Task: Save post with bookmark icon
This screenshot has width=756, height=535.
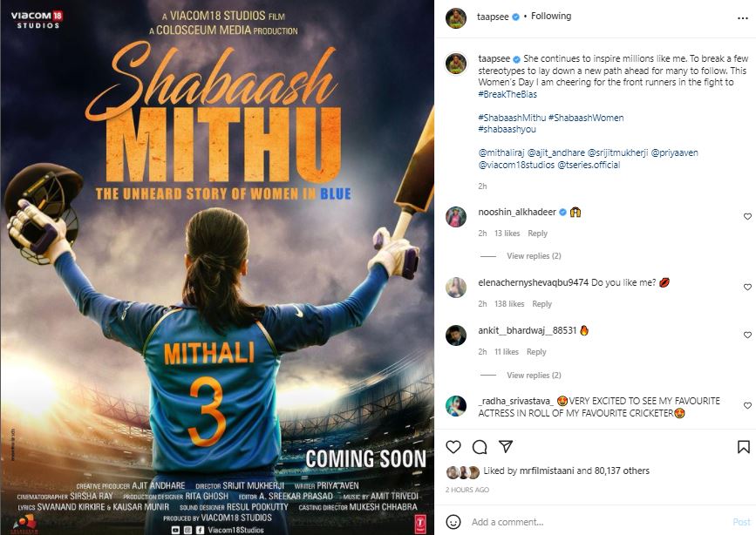Action: click(x=744, y=447)
